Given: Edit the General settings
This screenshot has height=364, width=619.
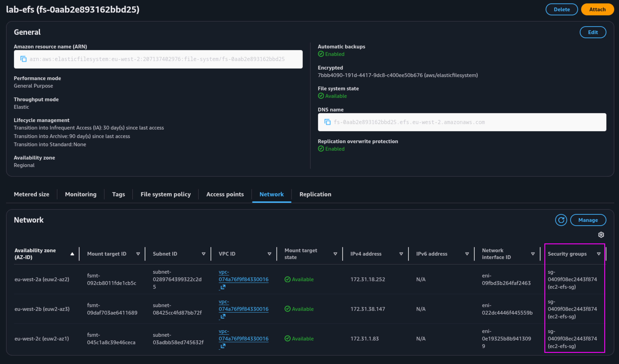Looking at the screenshot, I should click(x=593, y=32).
